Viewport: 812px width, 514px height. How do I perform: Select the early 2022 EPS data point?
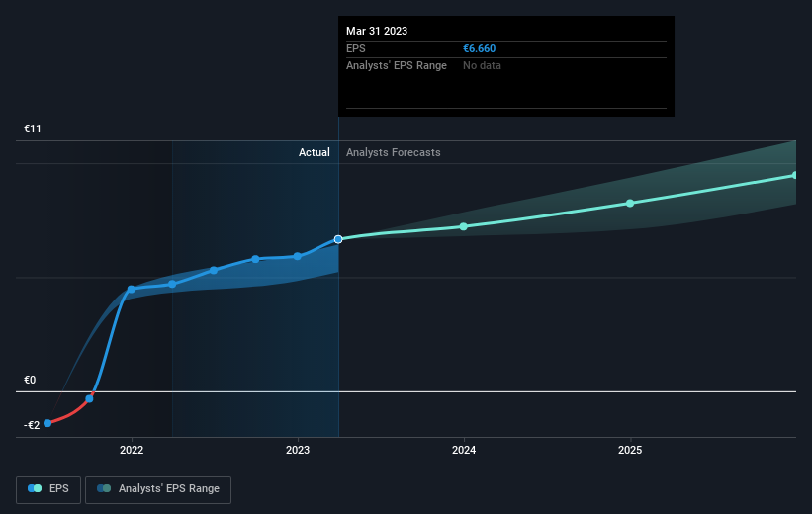pos(131,290)
